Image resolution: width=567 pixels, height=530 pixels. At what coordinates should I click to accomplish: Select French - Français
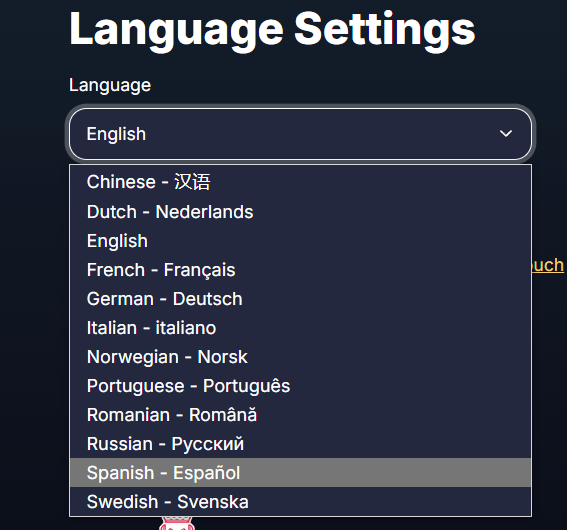[300, 270]
